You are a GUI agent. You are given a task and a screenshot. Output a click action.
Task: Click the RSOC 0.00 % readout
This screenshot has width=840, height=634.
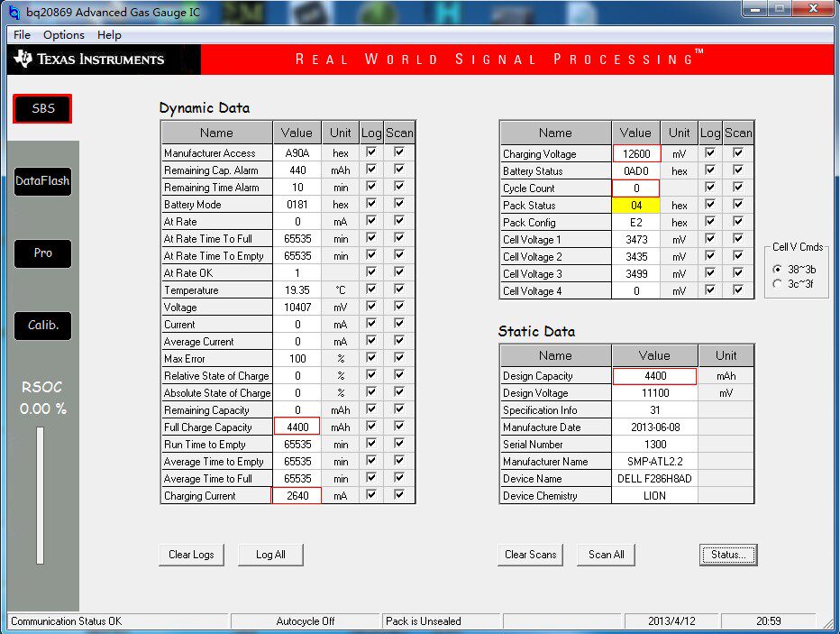coord(43,409)
